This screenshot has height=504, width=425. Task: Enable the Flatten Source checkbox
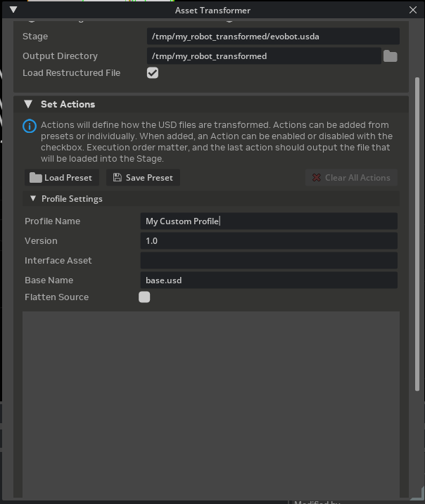click(x=144, y=297)
